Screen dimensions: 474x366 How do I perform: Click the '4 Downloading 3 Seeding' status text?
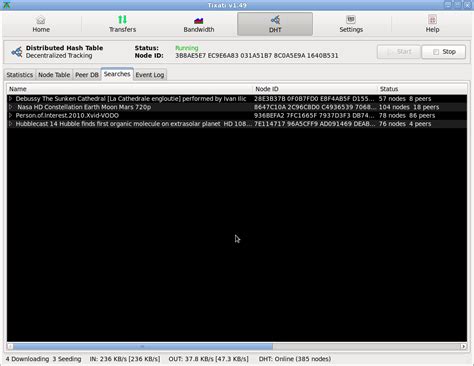[43, 359]
